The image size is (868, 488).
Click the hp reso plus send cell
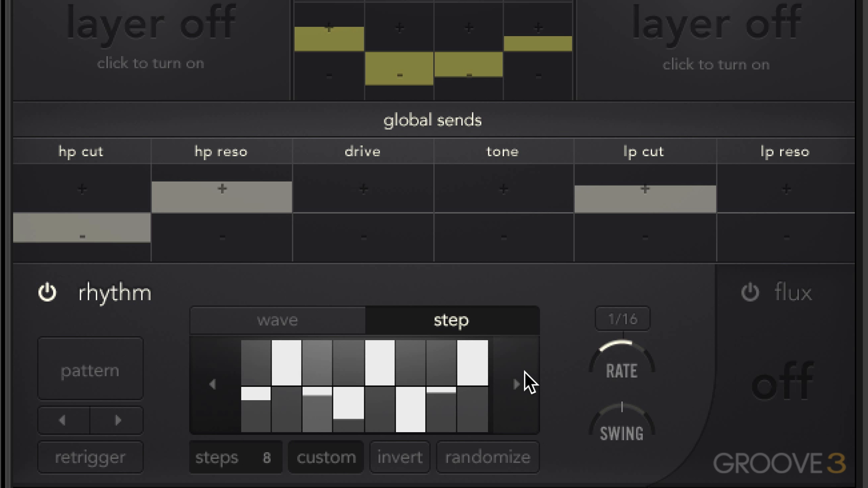pyautogui.click(x=221, y=189)
